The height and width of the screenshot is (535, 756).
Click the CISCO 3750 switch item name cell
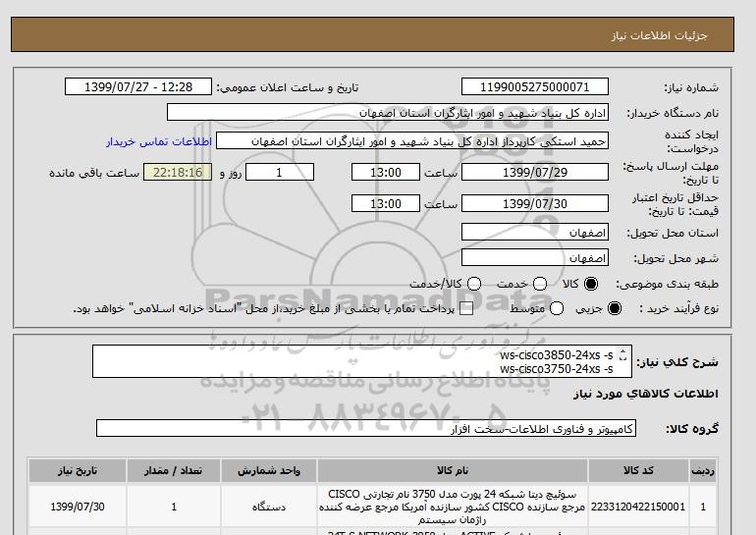pyautogui.click(x=453, y=507)
